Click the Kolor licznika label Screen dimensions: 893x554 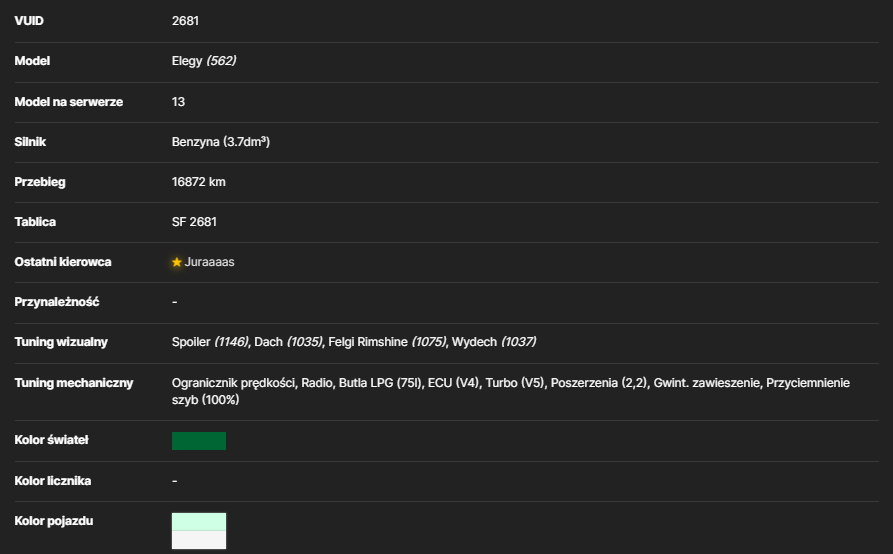[53, 481]
